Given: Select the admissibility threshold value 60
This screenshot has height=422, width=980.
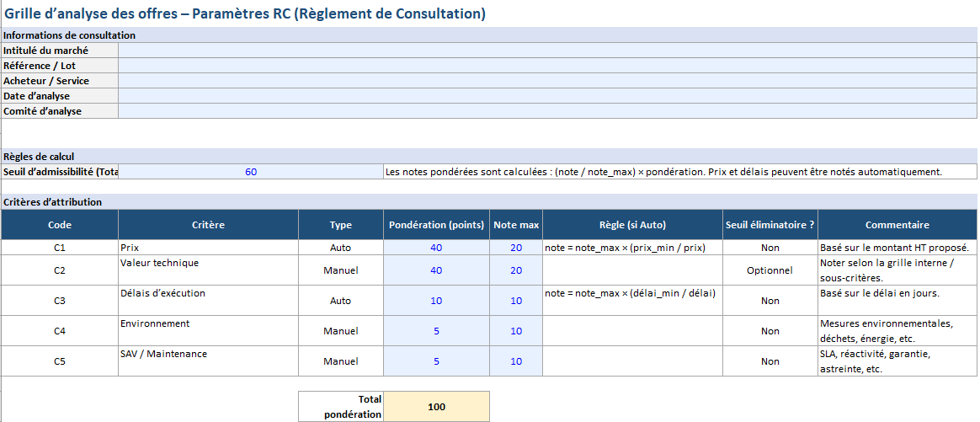Looking at the screenshot, I should pos(251,172).
